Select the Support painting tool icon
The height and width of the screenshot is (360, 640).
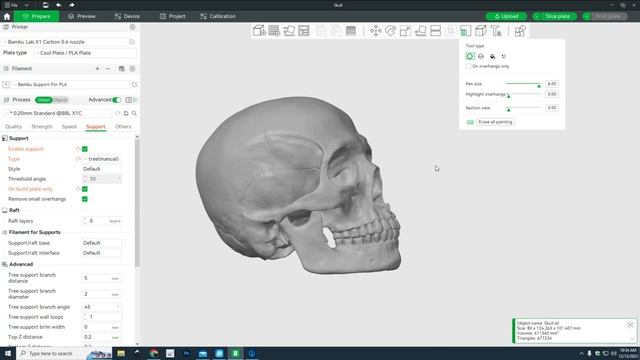click(465, 31)
